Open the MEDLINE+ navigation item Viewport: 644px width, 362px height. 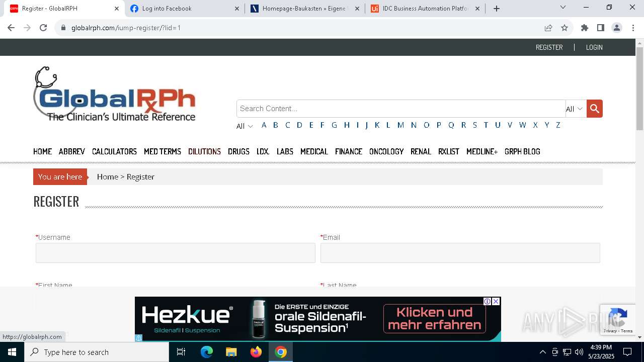482,151
